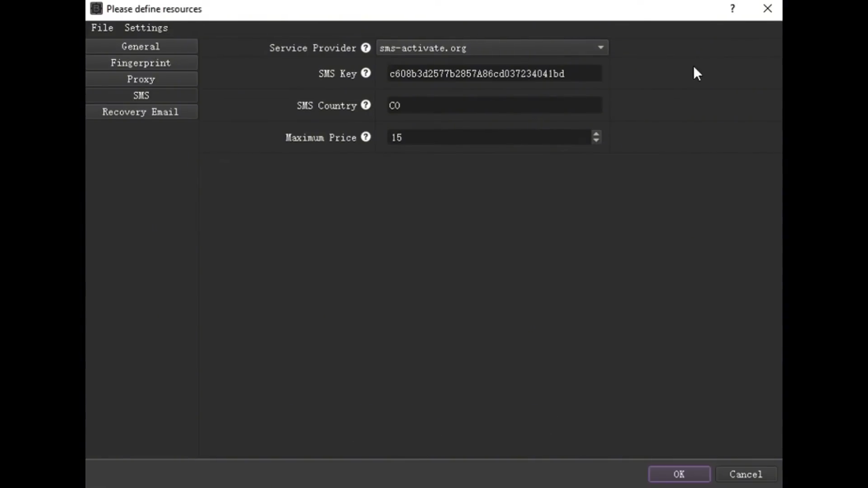This screenshot has height=488, width=868.
Task: Click the application icon in title bar
Action: 96,9
